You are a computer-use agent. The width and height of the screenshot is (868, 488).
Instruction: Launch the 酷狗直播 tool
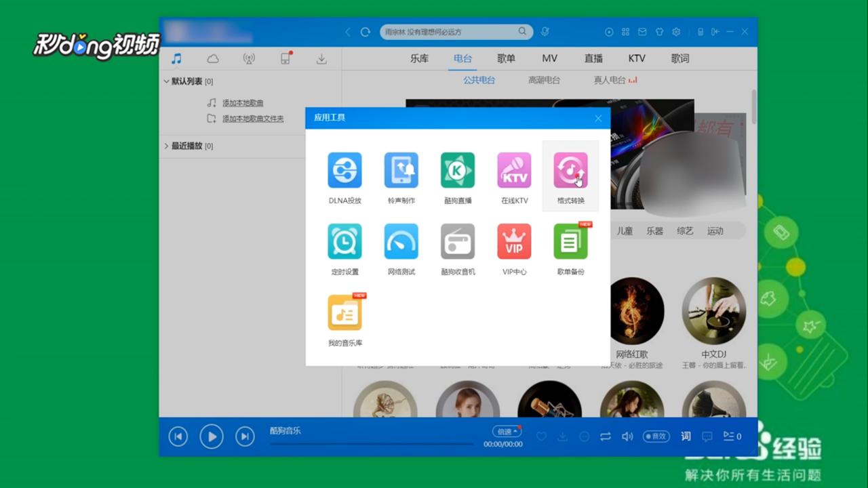click(458, 178)
